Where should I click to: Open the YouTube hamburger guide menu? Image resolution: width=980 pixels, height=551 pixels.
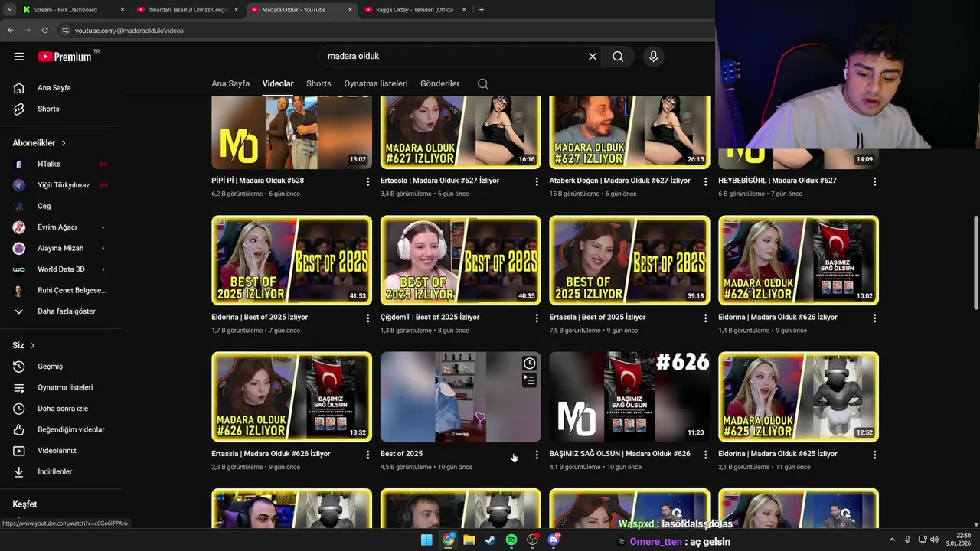point(19,57)
